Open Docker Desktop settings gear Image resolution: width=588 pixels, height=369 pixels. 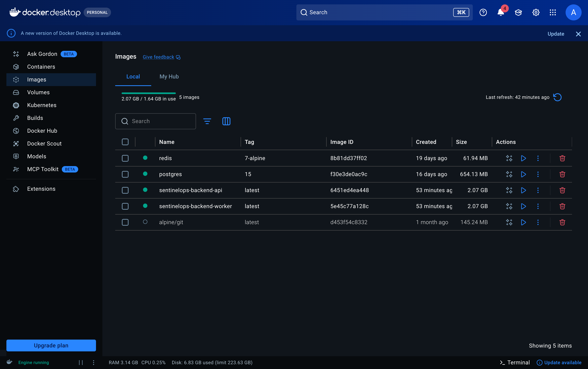(536, 12)
